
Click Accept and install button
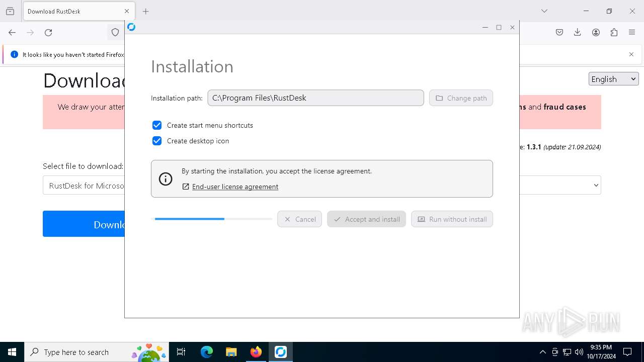(x=366, y=219)
